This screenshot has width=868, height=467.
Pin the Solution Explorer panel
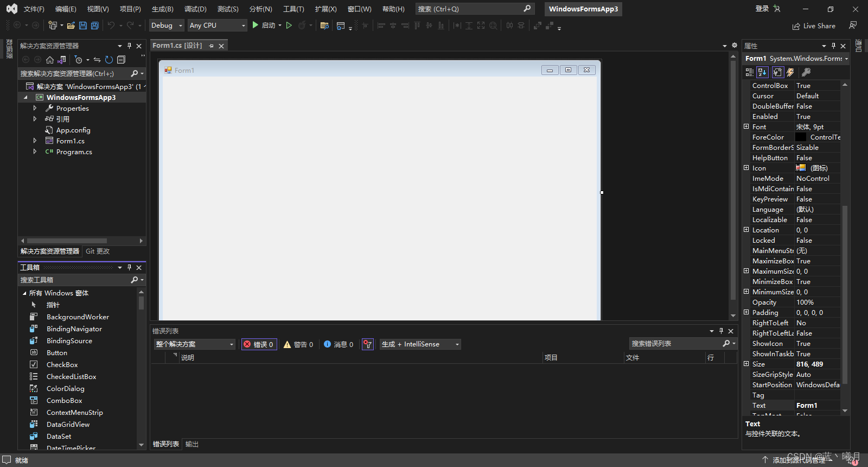(x=129, y=46)
